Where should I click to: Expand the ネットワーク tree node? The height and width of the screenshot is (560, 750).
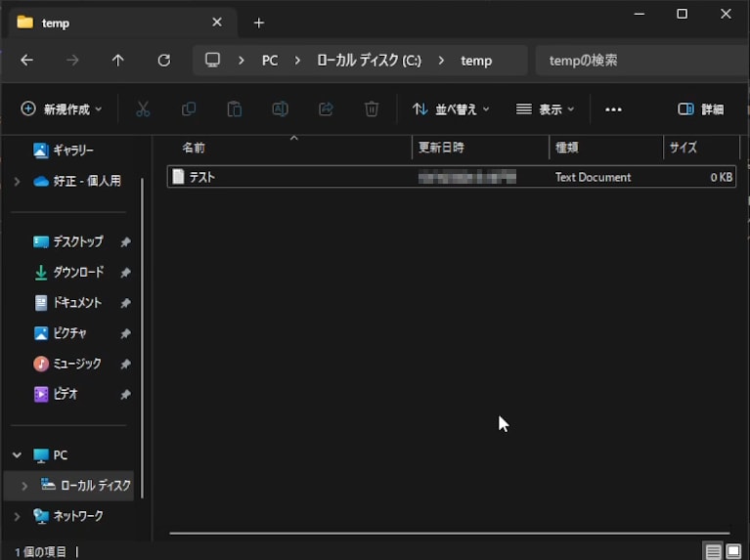coord(17,516)
